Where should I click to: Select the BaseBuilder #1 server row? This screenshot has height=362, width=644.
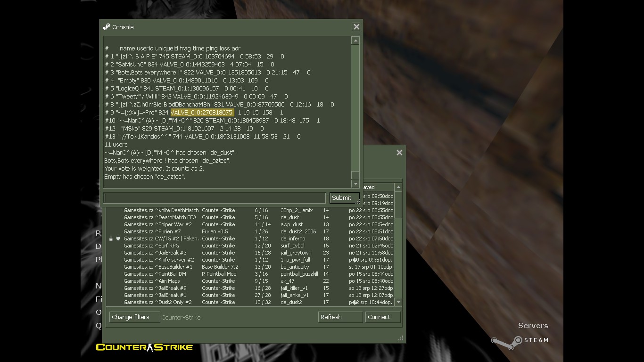250,267
